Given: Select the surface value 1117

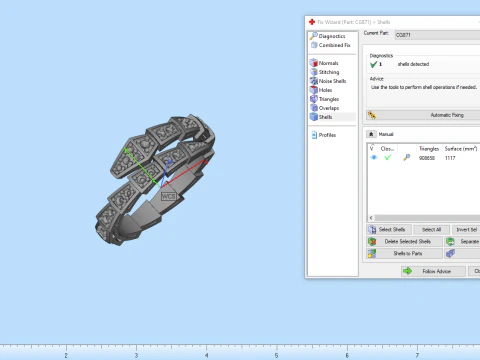Looking at the screenshot, I should pos(450,158).
